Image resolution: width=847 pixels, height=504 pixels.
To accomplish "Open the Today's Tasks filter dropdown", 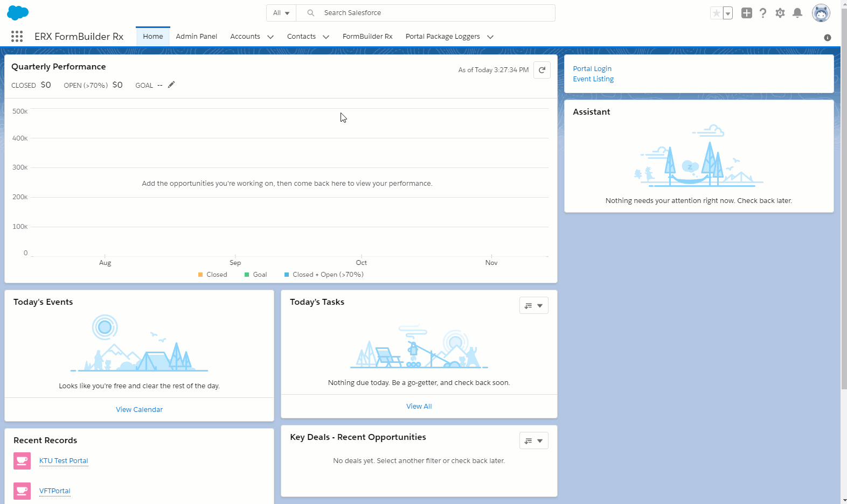I will (x=533, y=305).
